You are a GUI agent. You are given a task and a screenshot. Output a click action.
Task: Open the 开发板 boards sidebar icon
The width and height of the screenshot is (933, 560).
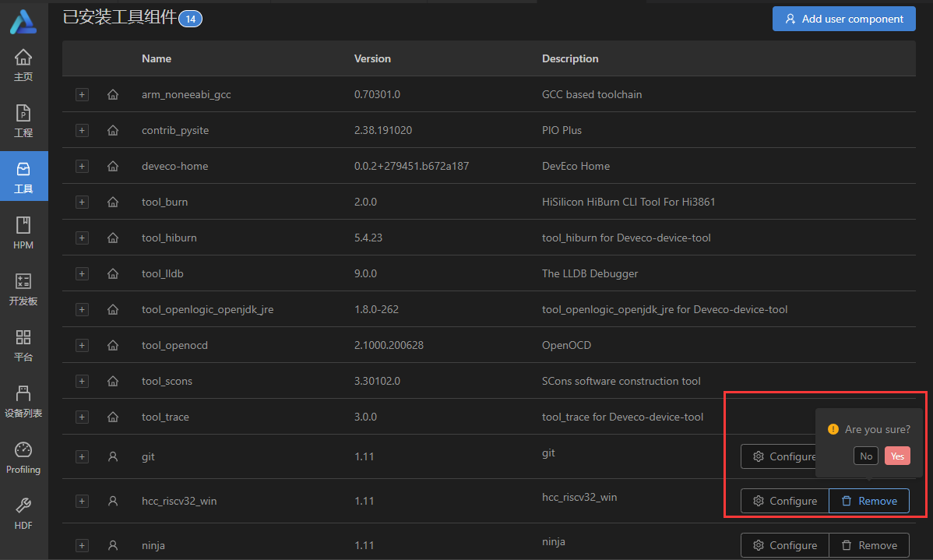[x=23, y=289]
